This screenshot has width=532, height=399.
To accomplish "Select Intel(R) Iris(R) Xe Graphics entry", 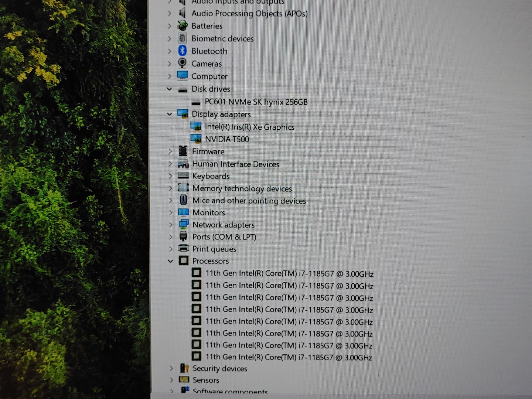I will pos(250,127).
